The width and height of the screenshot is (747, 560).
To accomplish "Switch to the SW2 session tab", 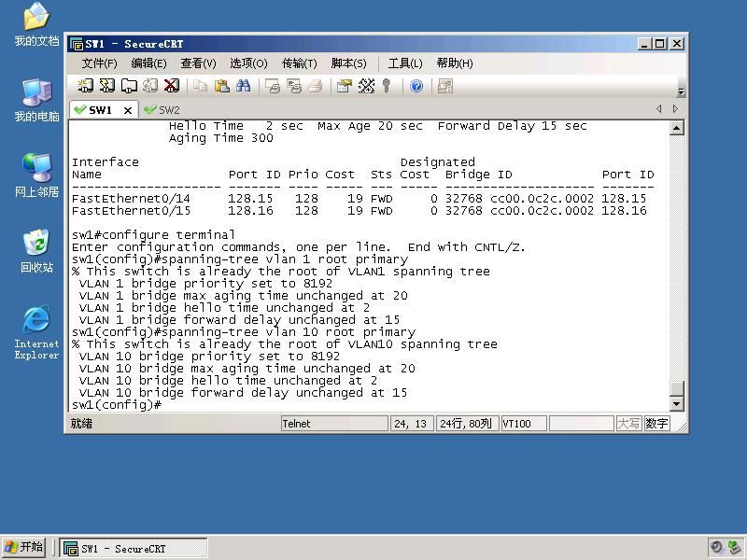I will pyautogui.click(x=162, y=110).
